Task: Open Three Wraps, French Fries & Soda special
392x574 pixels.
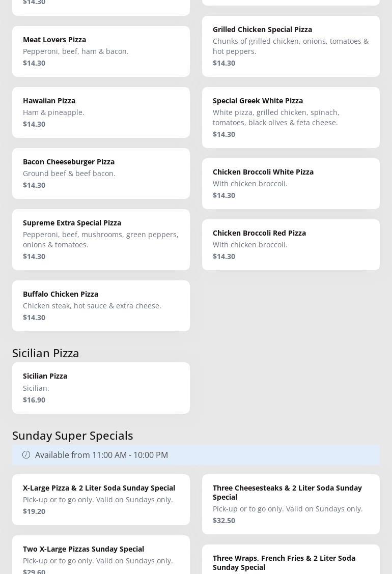Action: click(x=291, y=562)
